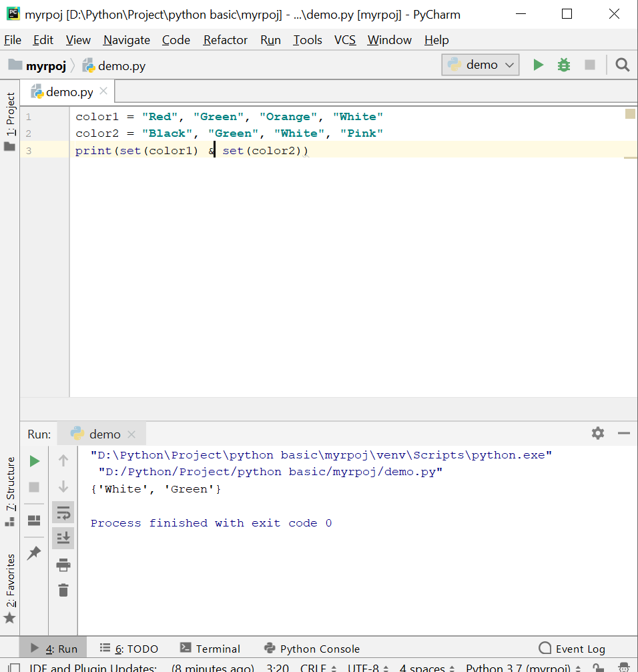638x672 pixels.
Task: Close the demo.py editor tab
Action: tap(103, 91)
